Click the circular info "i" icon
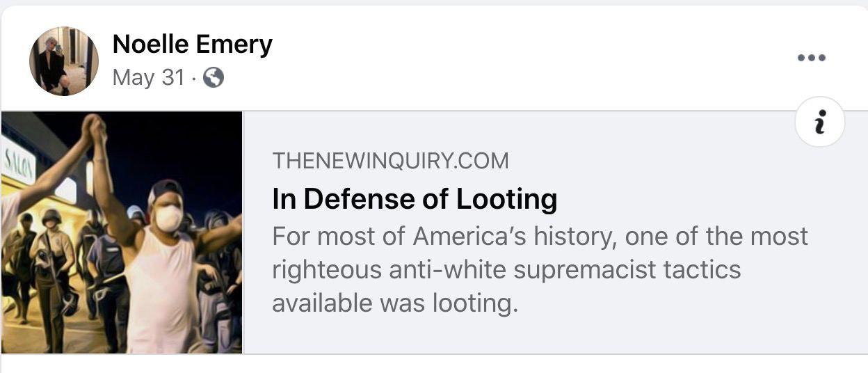This screenshot has height=373, width=868. 819,122
